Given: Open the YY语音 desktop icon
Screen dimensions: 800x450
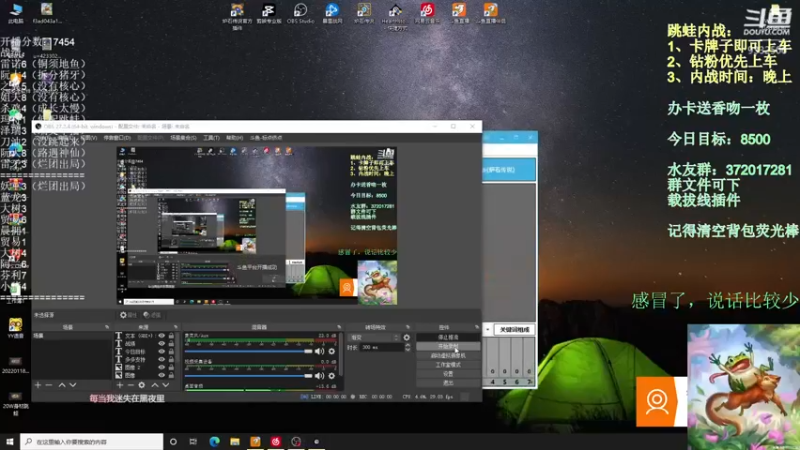Looking at the screenshot, I should pyautogui.click(x=15, y=329).
